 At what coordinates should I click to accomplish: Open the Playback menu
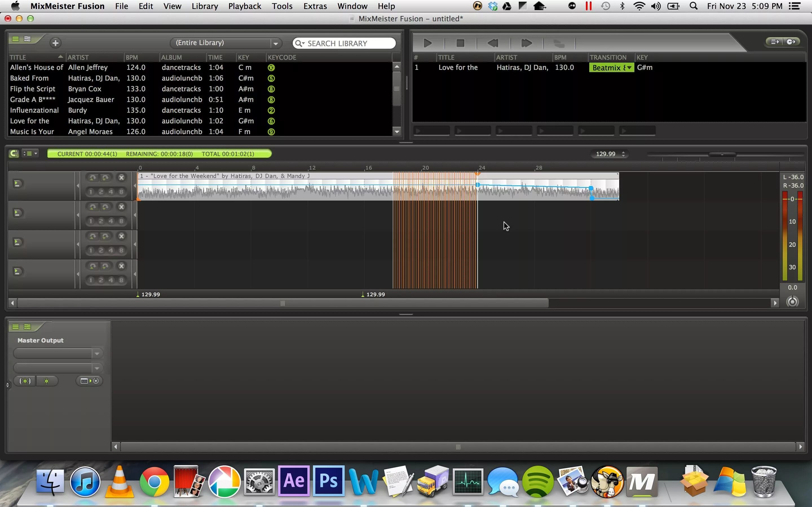(x=244, y=6)
